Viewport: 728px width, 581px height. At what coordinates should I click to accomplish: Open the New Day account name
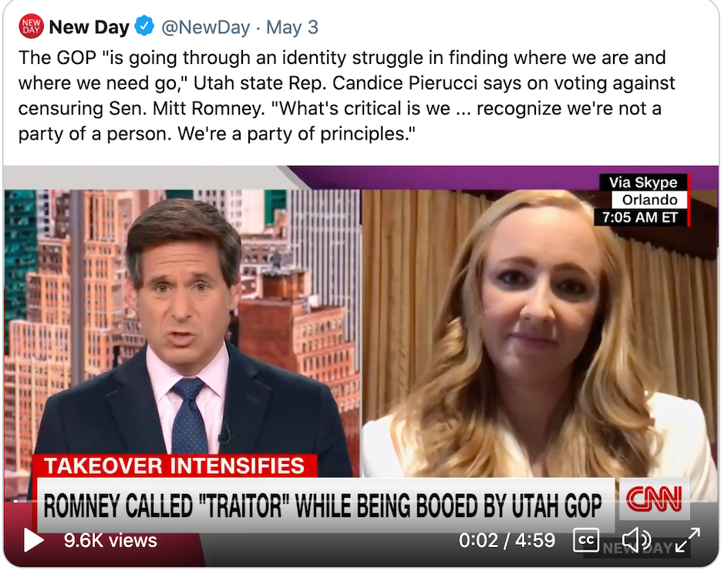pyautogui.click(x=89, y=27)
